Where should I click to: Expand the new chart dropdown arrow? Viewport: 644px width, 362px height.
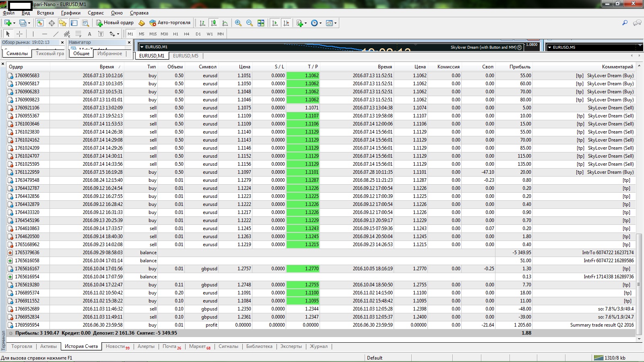tap(14, 23)
